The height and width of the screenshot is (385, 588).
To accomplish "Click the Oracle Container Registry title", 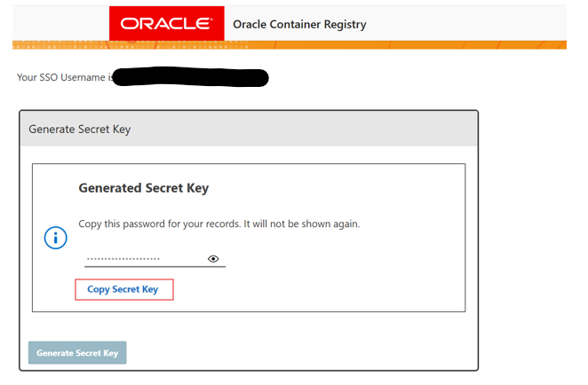I will pyautogui.click(x=299, y=25).
